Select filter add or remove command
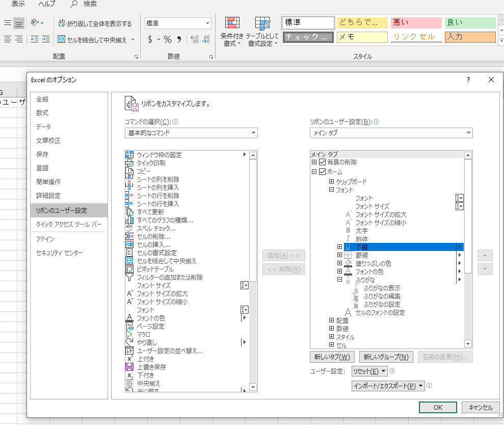 [187, 278]
